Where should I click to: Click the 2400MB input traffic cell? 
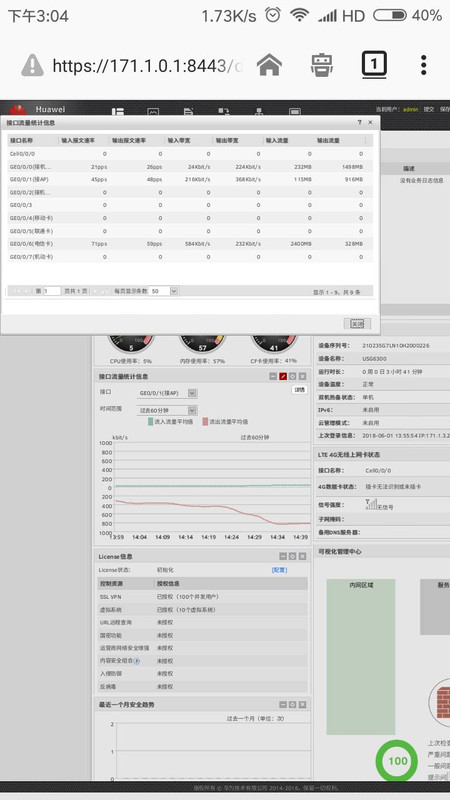(x=301, y=244)
